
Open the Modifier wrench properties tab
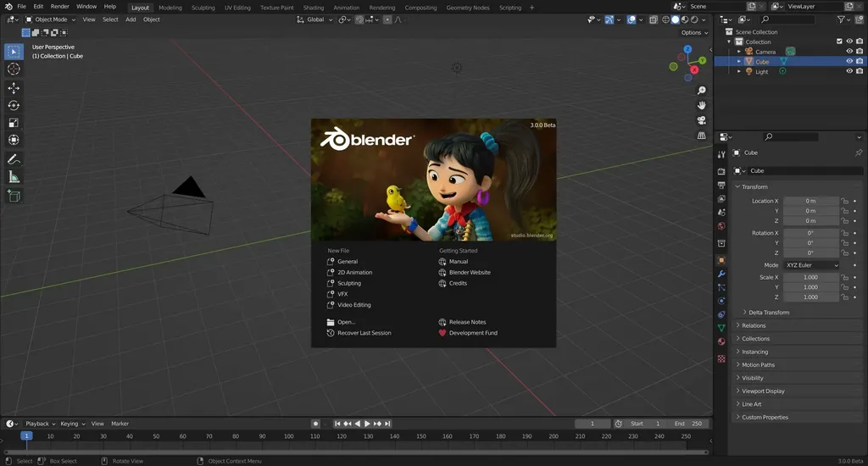coord(721,274)
